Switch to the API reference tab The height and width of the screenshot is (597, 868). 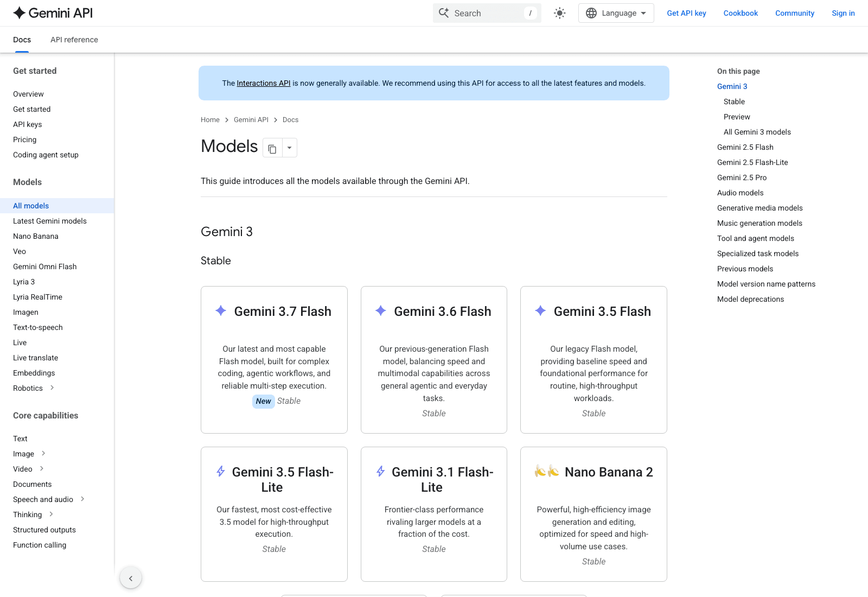pyautogui.click(x=74, y=40)
